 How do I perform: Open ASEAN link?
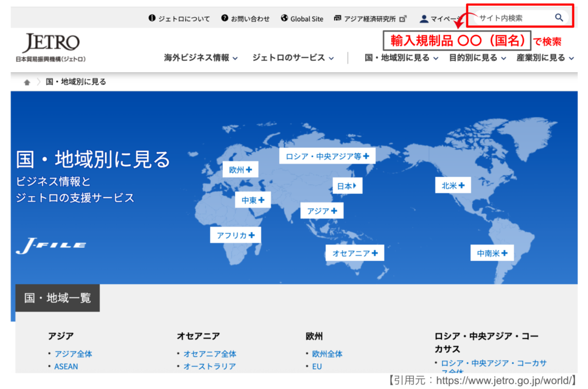(x=66, y=367)
